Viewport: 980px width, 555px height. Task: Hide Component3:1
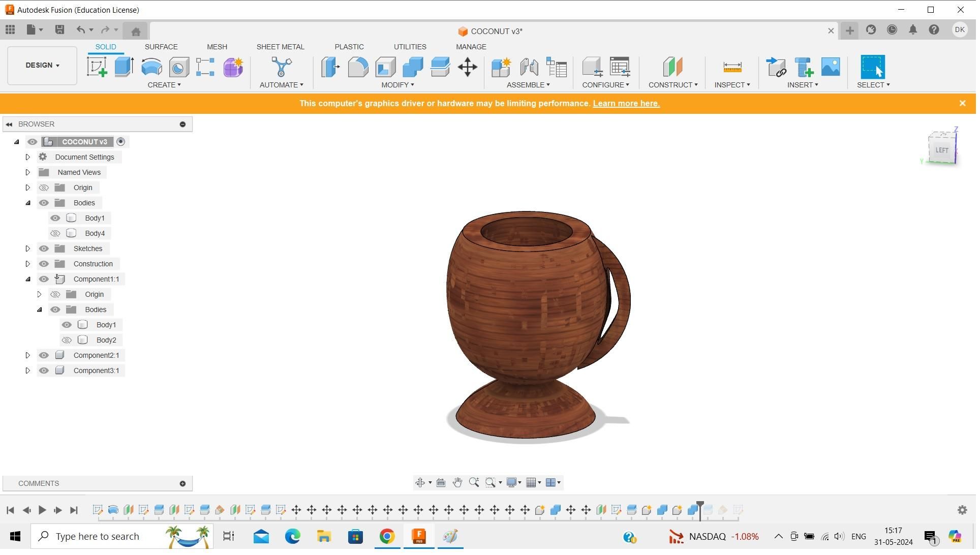(44, 371)
